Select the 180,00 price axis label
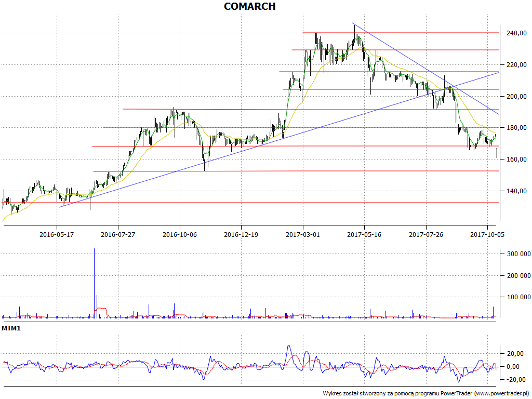 (x=517, y=128)
